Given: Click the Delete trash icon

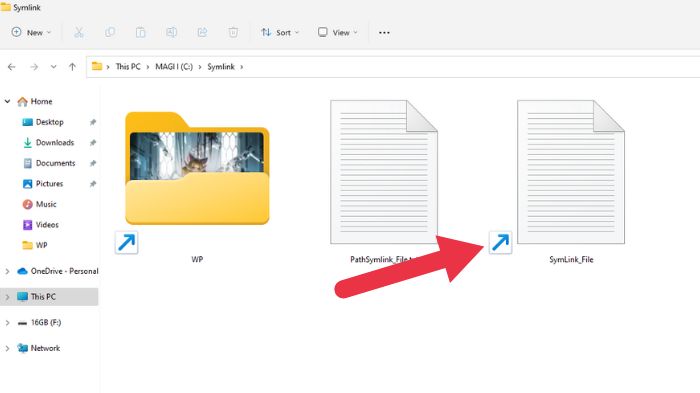Looking at the screenshot, I should pos(233,33).
